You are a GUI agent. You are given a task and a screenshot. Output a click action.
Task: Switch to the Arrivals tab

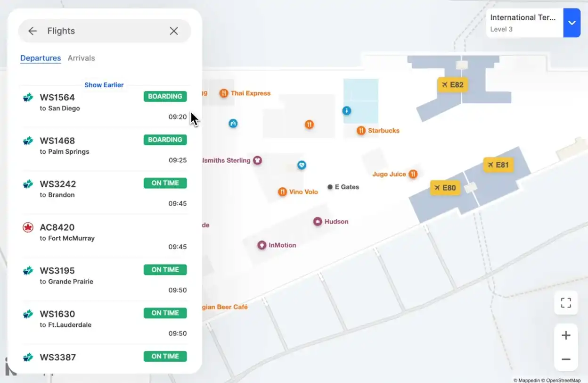pos(81,58)
